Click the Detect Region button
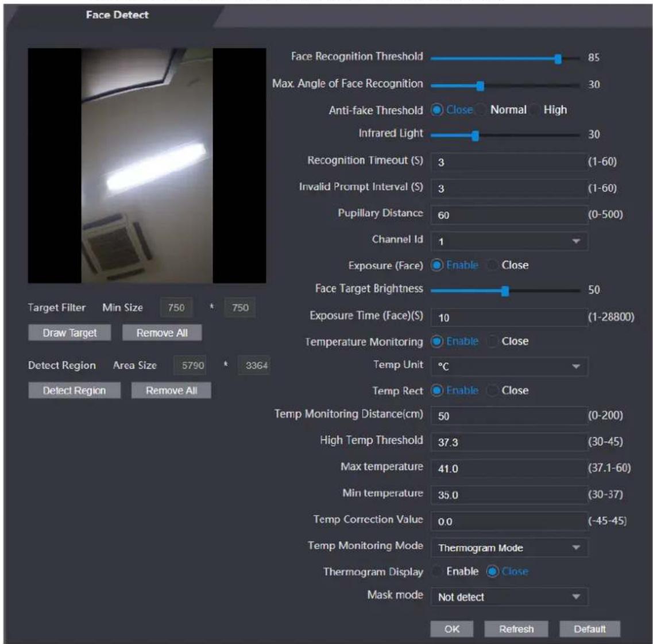Viewport: 653px width, 644px height. coord(74,390)
